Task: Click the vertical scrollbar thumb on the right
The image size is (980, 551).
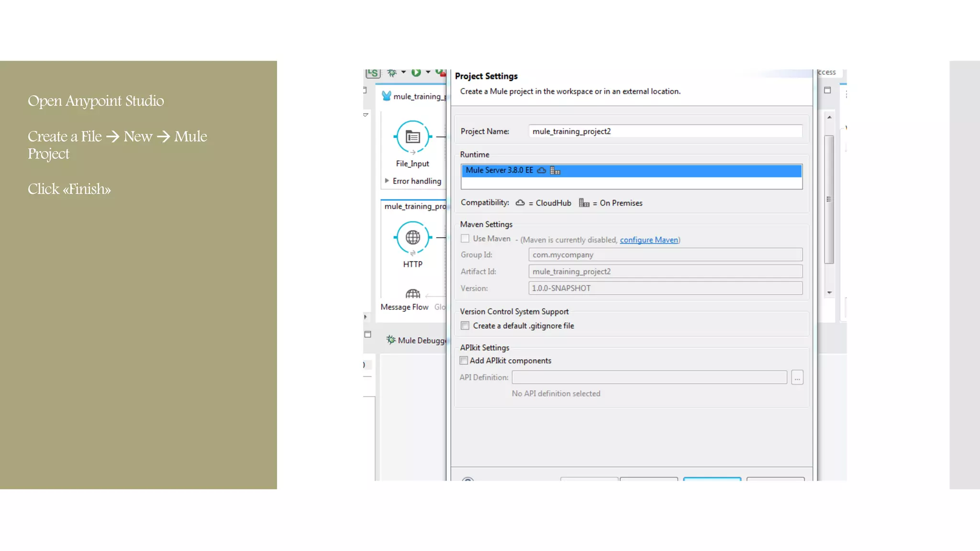Action: coord(829,199)
